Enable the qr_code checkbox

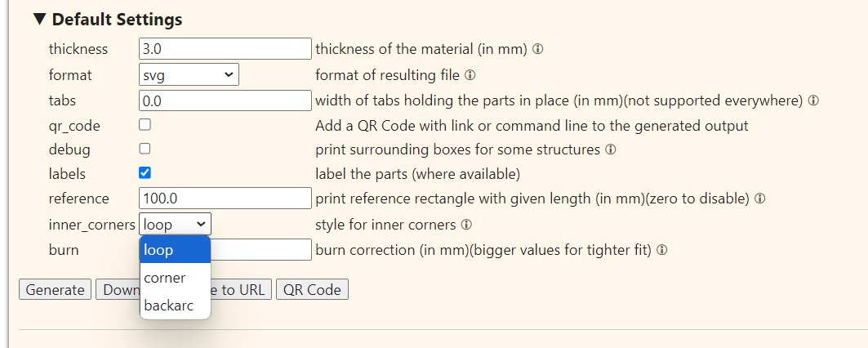point(145,125)
